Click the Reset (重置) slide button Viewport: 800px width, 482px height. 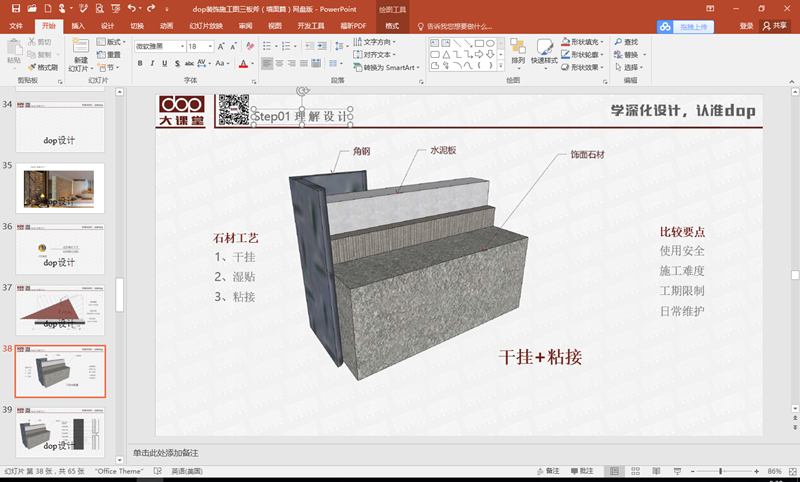coord(109,55)
